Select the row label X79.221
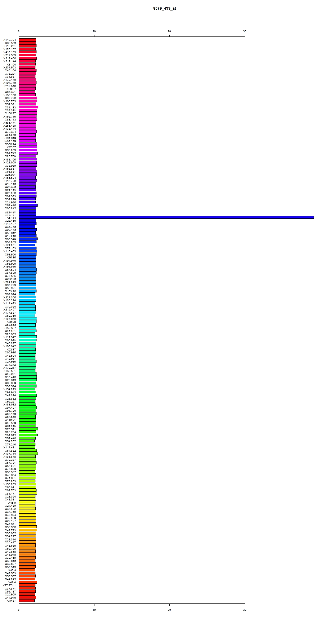This screenshot has height=644, width=322. click(10, 74)
